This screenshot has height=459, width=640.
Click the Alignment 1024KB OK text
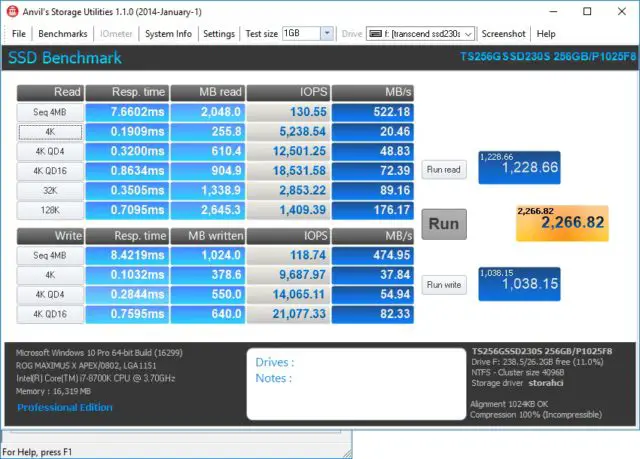pyautogui.click(x=509, y=404)
